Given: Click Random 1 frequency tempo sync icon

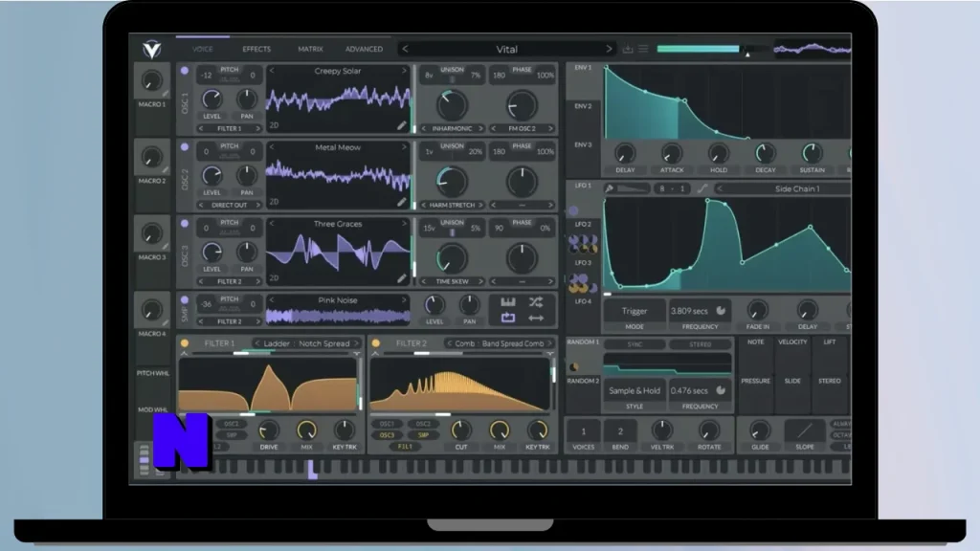Looking at the screenshot, I should coord(721,390).
